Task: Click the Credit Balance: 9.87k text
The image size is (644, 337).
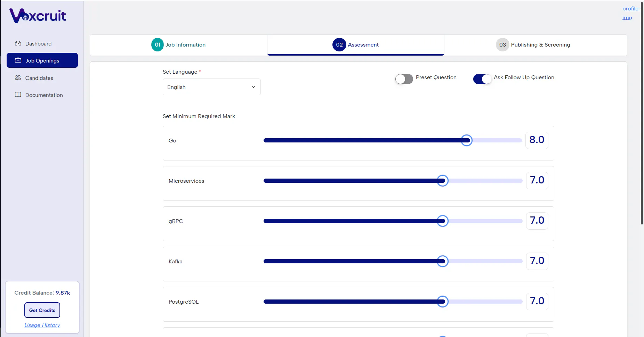Action: (x=42, y=293)
